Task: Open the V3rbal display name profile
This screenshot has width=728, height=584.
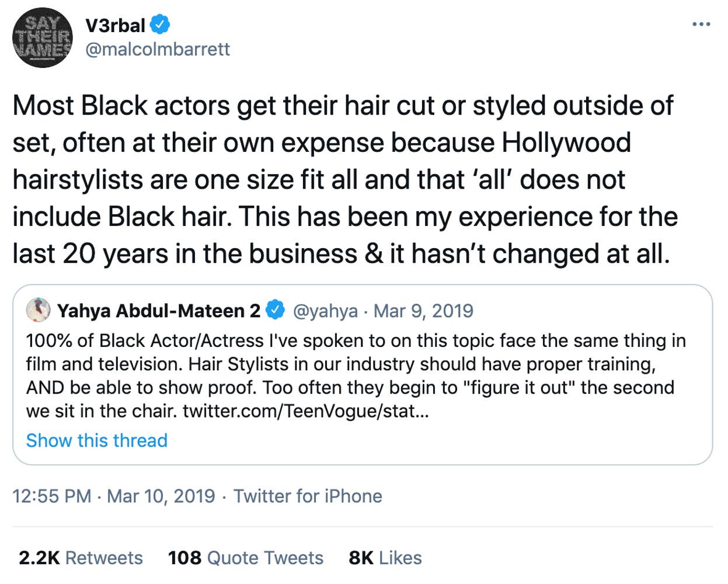Action: point(115,25)
